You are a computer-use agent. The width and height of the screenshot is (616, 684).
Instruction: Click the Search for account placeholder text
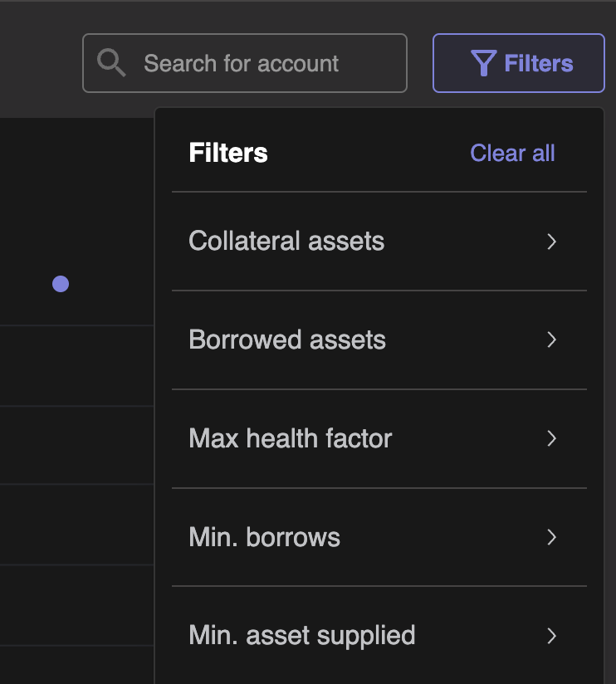coord(241,63)
